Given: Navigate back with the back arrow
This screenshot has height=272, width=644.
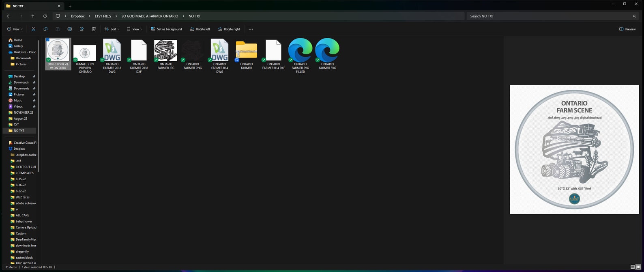Looking at the screenshot, I should pyautogui.click(x=9, y=16).
